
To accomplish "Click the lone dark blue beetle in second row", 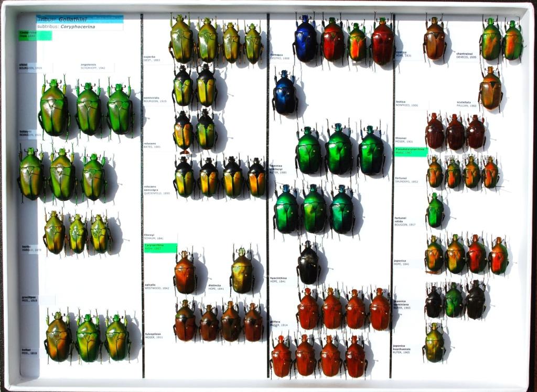I will [x=285, y=93].
